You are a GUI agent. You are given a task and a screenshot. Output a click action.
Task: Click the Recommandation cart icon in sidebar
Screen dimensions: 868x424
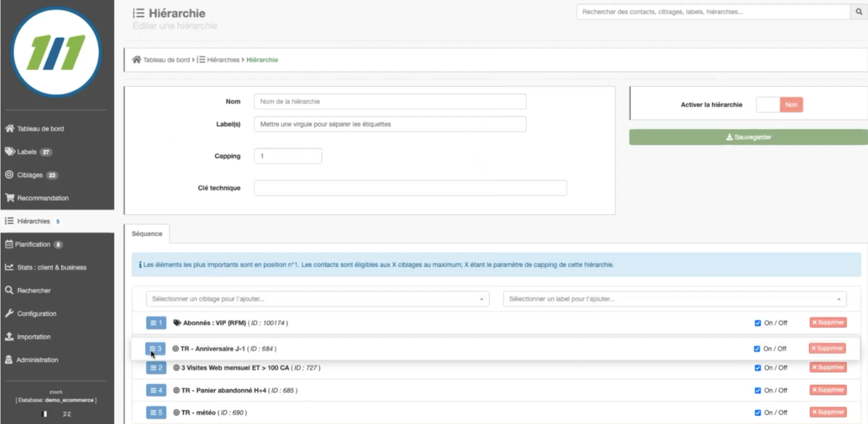[x=10, y=197]
